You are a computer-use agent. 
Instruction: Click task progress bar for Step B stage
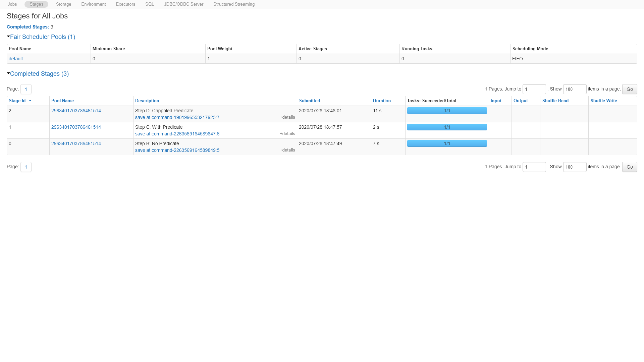pos(447,143)
